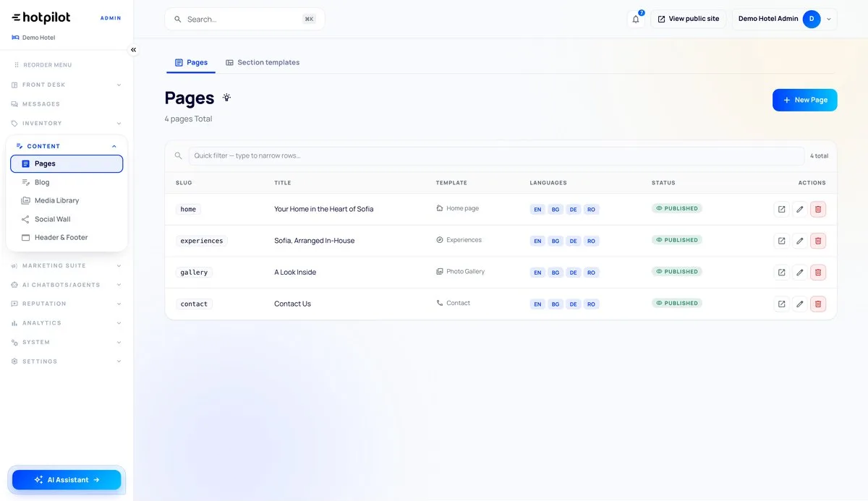Viewport: 868px width, 501px height.
Task: Open Pages in the Content sidebar
Action: pos(67,164)
